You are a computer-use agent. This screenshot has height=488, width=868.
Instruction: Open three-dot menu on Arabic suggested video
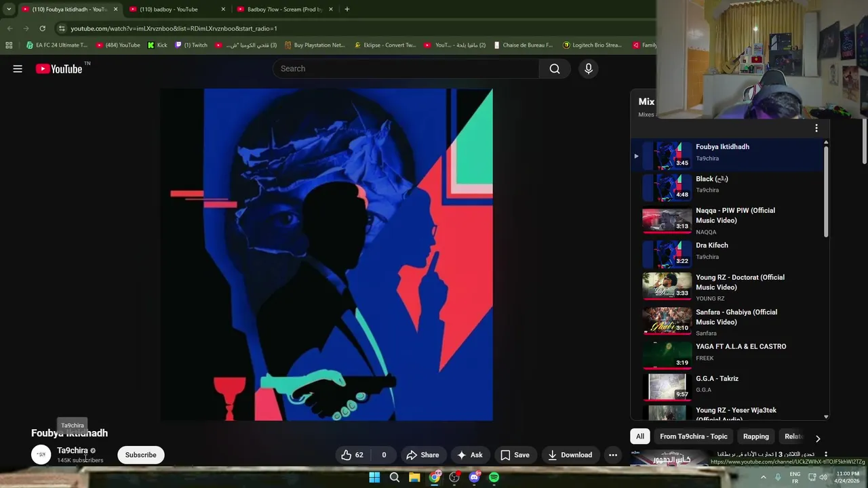click(826, 455)
